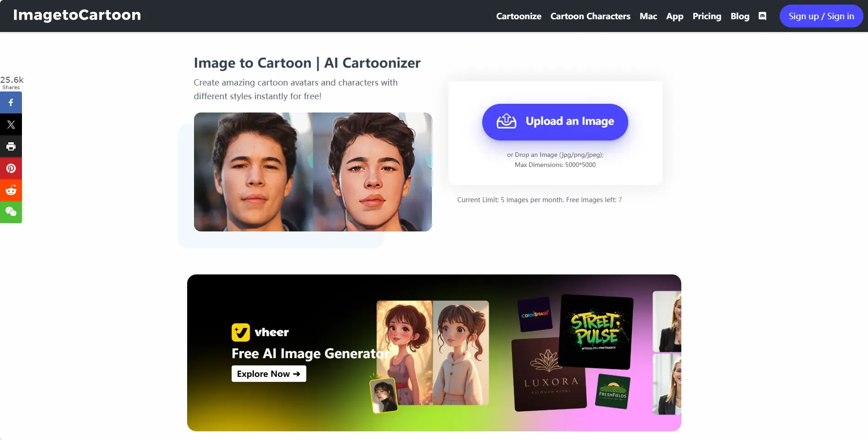Pin the page using Pinterest icon
Image resolution: width=868 pixels, height=440 pixels.
11,168
